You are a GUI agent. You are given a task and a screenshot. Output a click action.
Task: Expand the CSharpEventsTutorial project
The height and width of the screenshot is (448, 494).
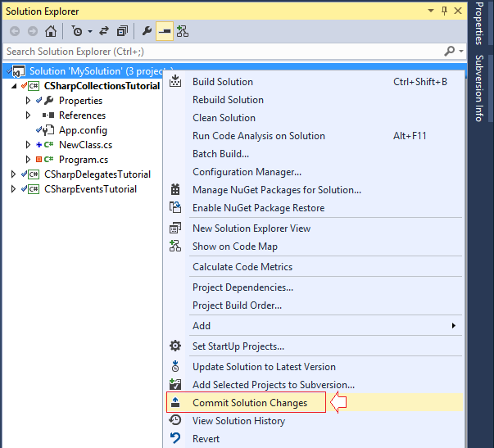[x=13, y=189]
